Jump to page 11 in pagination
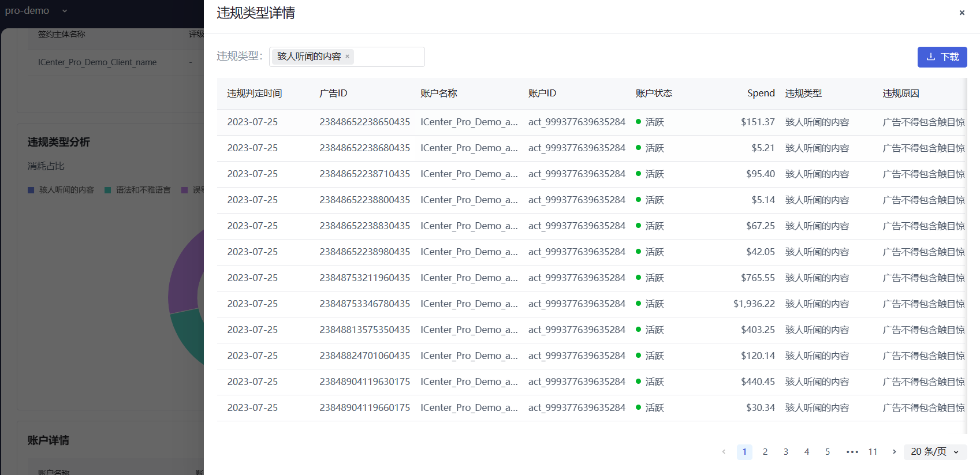The image size is (980, 475). 873,452
